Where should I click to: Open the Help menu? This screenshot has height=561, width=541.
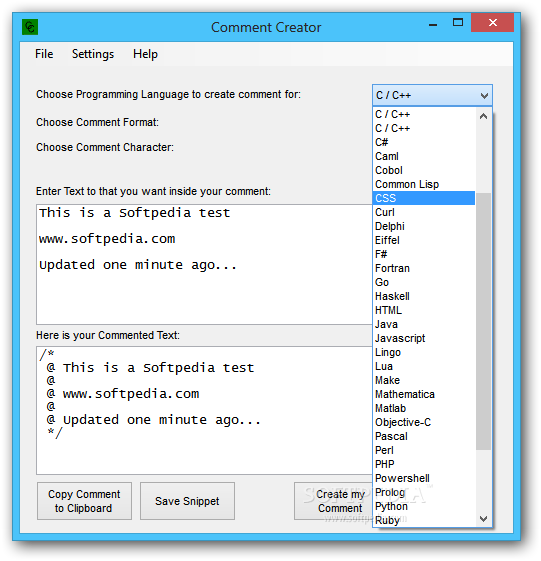[145, 54]
